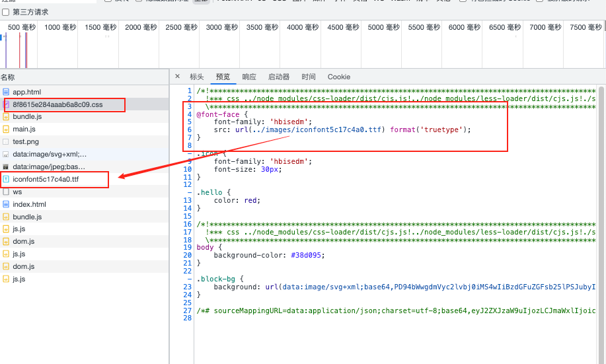Click the 5500 毫秒 timeline mark
The width and height of the screenshot is (606, 364).
coord(424,28)
